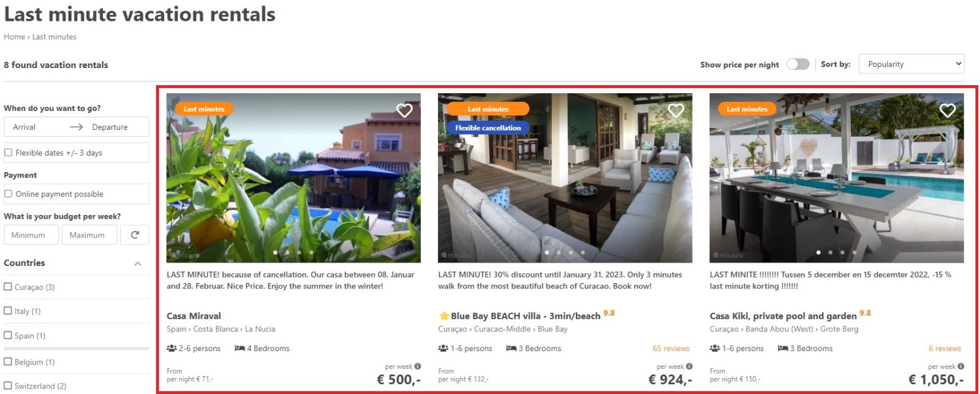Check Online payment possible option
The width and height of the screenshot is (980, 394).
pos(8,194)
